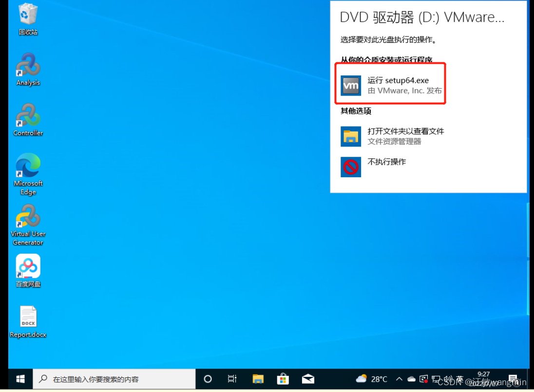Open the 百度网盘 desktop shortcut
This screenshot has height=392, width=534.
[x=28, y=271]
